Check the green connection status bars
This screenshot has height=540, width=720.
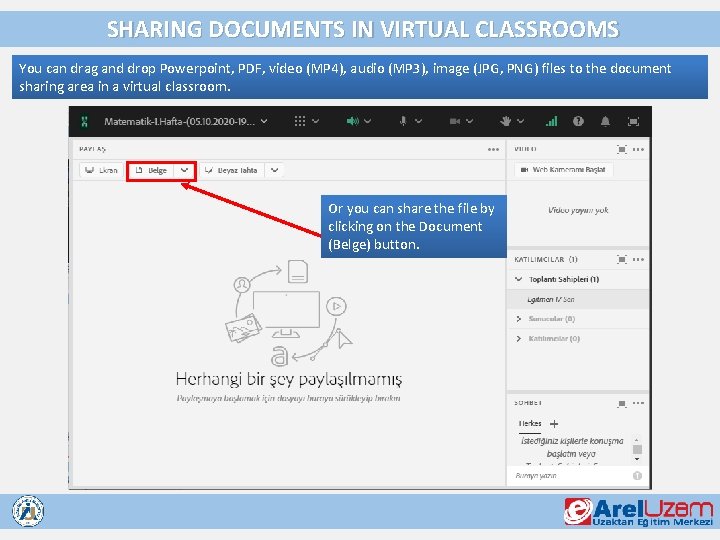(551, 121)
